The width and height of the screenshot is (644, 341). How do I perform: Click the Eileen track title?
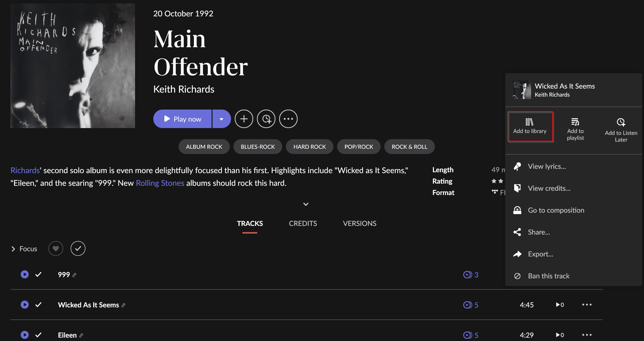67,335
